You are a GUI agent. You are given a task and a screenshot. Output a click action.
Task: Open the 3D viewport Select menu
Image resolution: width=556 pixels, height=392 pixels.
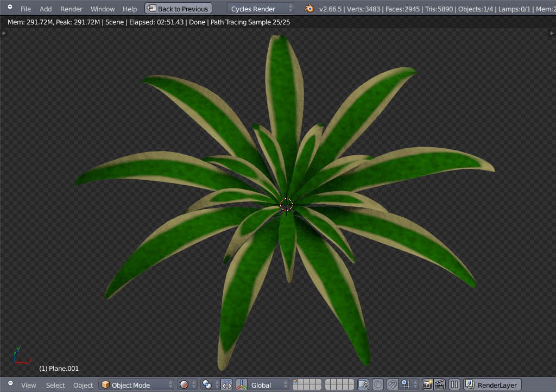(55, 385)
